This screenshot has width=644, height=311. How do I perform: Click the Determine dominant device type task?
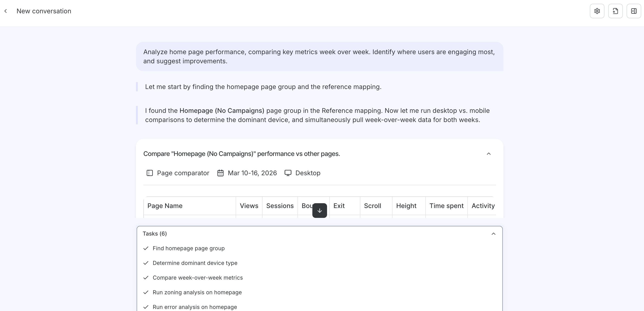click(195, 263)
